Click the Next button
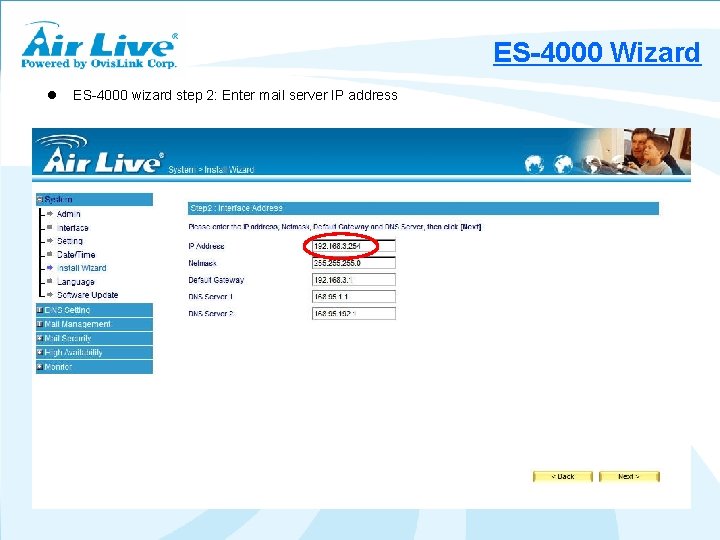 pyautogui.click(x=629, y=477)
